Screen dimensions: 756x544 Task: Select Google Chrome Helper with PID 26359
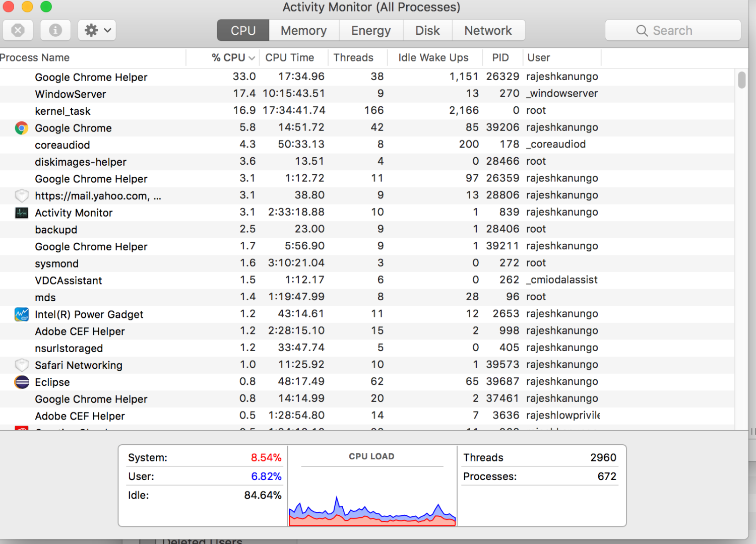click(367, 179)
